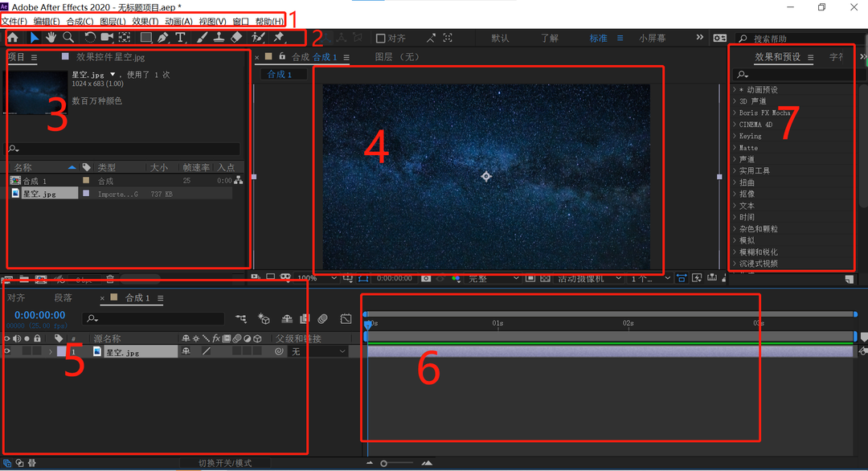Image resolution: width=868 pixels, height=471 pixels.
Task: Select the Pen tool
Action: (163, 38)
